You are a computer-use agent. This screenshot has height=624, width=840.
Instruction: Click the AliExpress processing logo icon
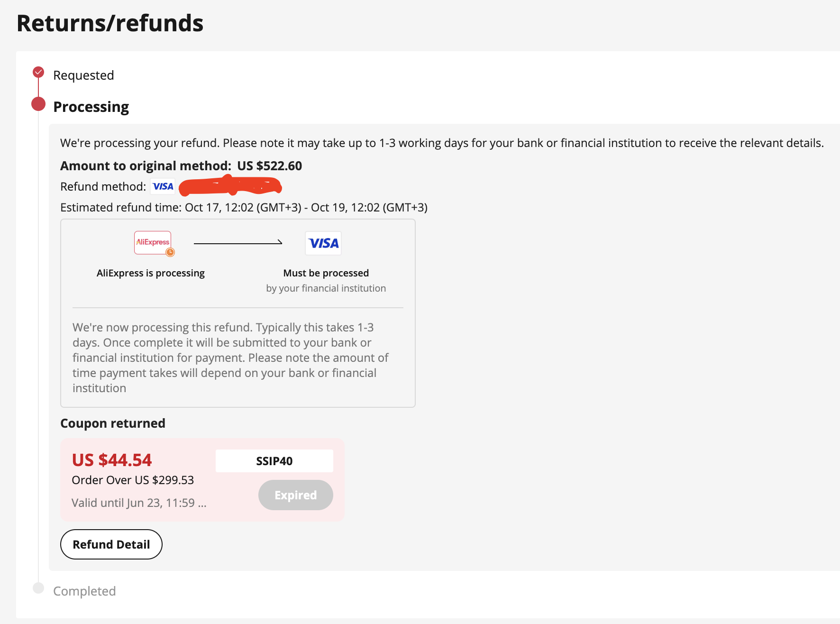pos(153,242)
